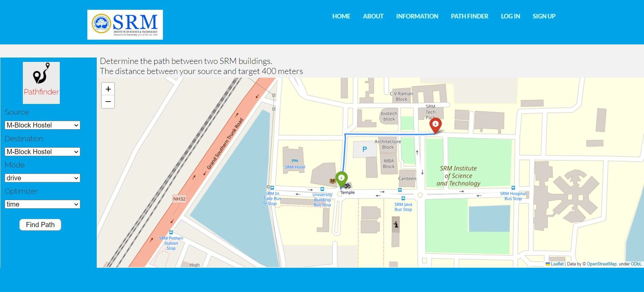Click the 'MBA Block' label on map

[389, 163]
